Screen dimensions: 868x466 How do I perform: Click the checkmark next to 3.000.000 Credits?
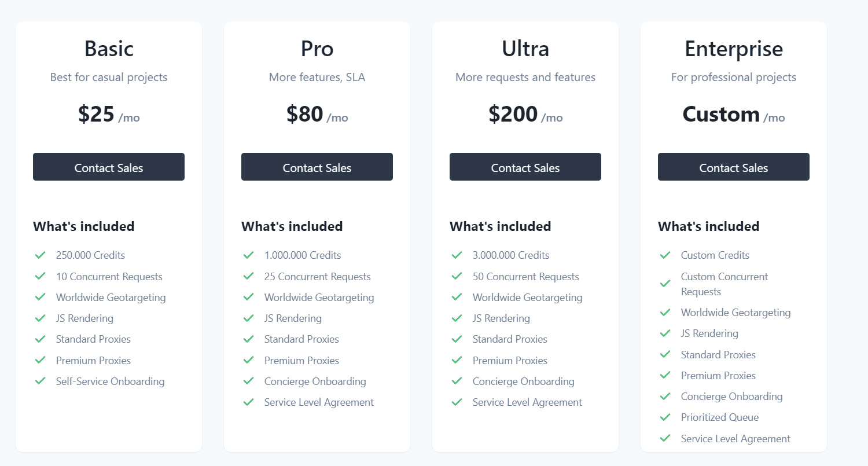457,255
